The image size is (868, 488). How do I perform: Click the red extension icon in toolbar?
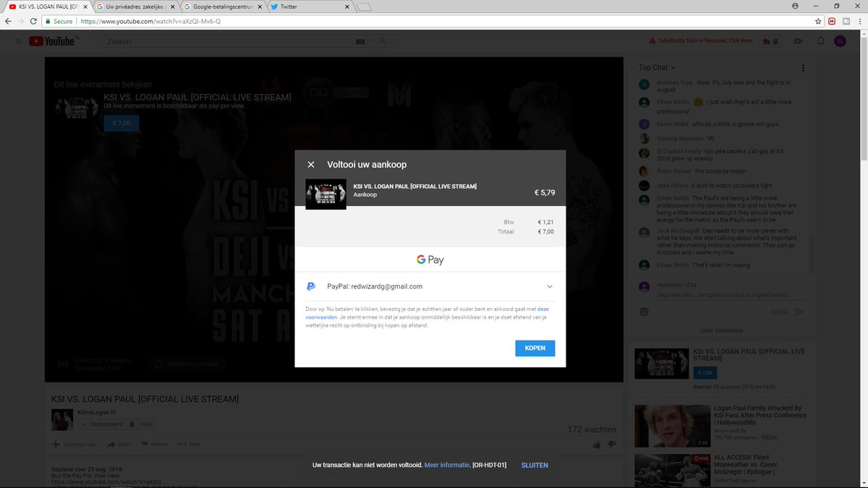(832, 22)
